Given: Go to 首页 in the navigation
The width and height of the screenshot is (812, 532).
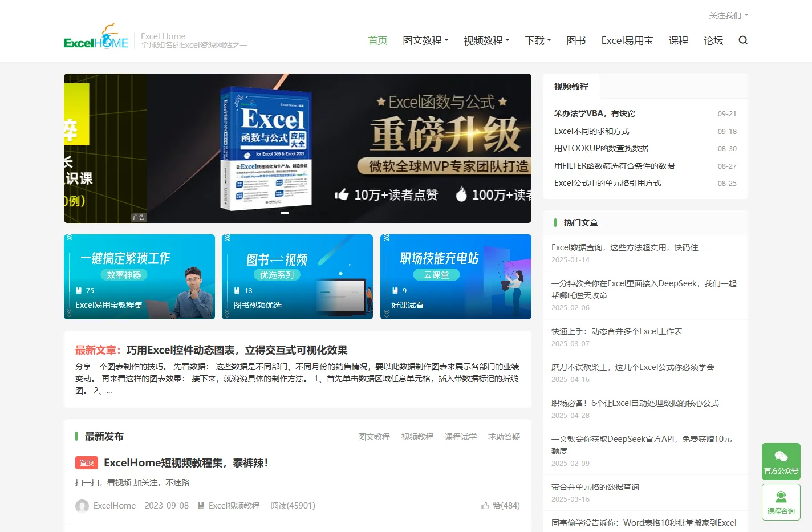Looking at the screenshot, I should (x=377, y=40).
